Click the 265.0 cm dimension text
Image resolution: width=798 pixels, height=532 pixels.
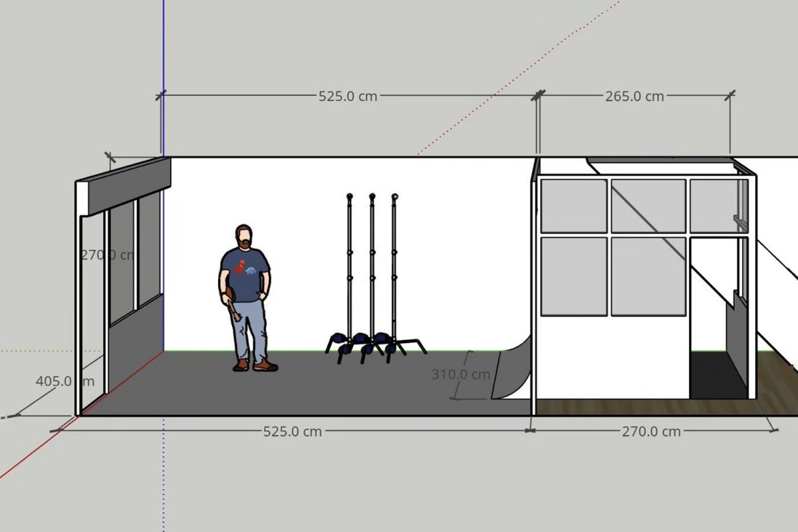(x=634, y=96)
